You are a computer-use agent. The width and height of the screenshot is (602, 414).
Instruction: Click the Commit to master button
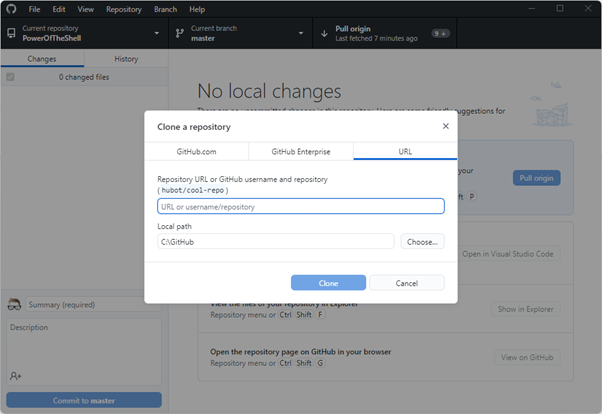point(84,400)
